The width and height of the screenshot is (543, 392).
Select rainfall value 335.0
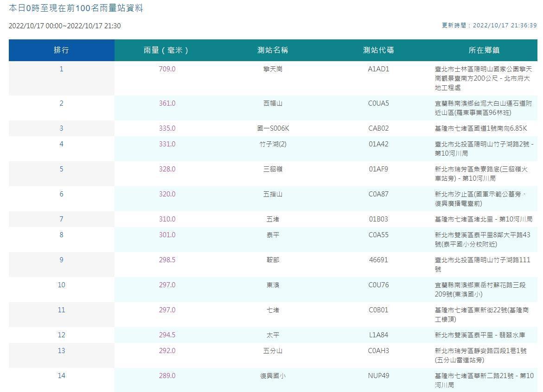[167, 128]
